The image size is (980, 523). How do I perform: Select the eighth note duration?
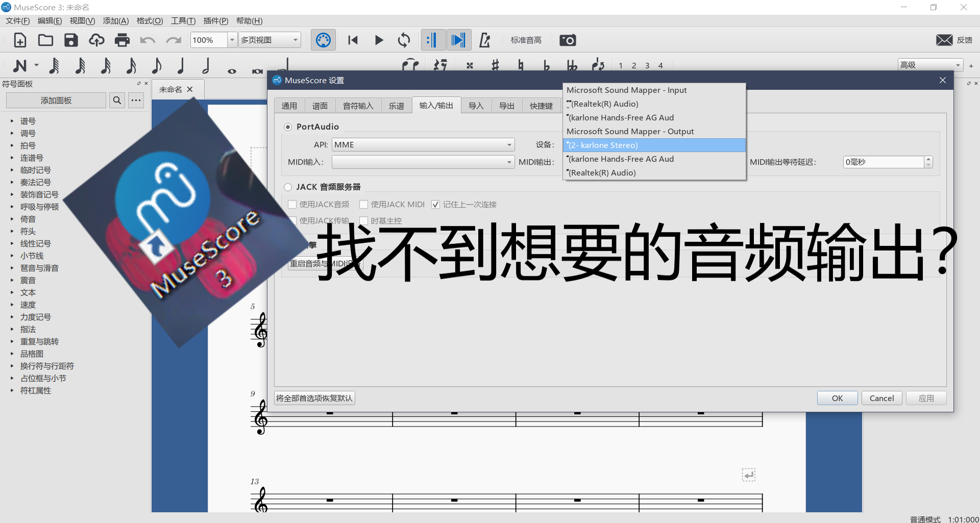(x=156, y=65)
